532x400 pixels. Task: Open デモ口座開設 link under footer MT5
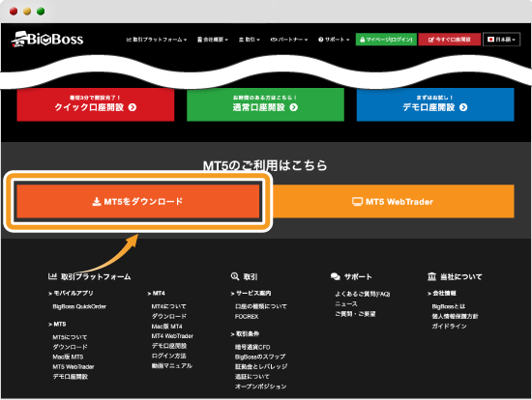71,377
